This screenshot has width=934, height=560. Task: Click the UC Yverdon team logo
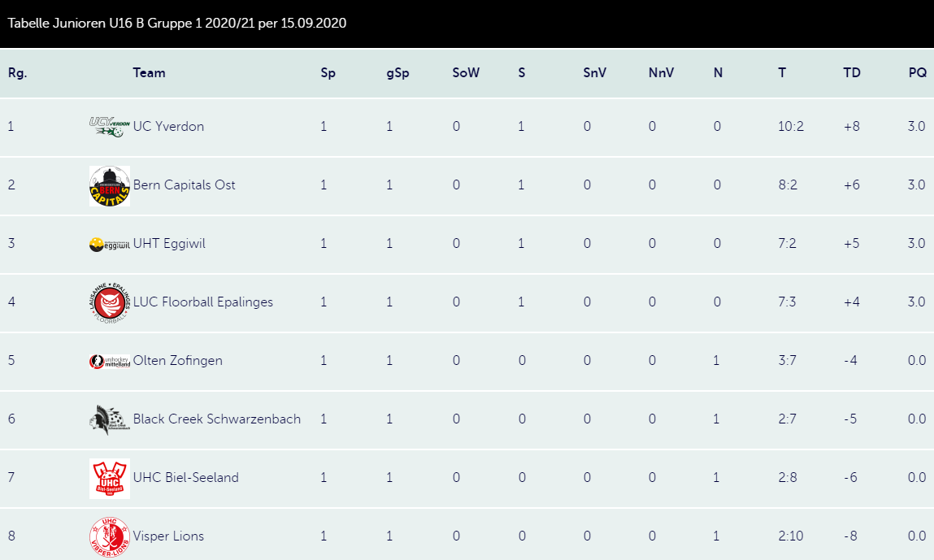pyautogui.click(x=110, y=127)
